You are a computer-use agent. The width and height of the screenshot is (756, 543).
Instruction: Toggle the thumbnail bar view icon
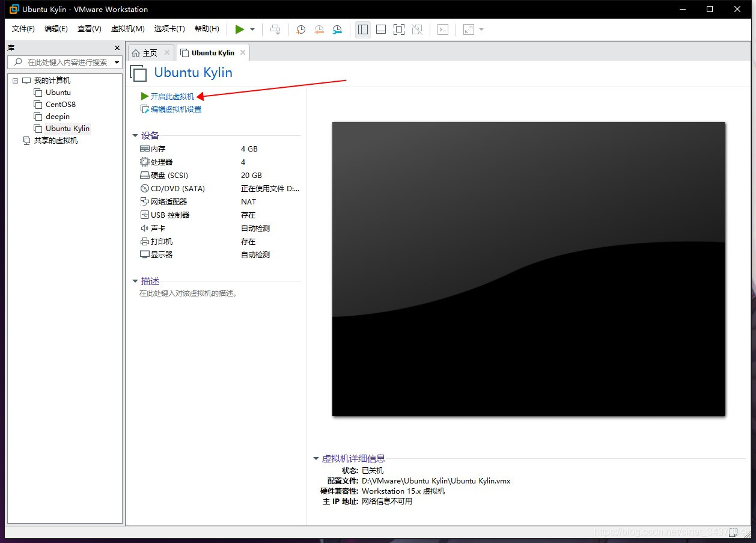click(380, 29)
